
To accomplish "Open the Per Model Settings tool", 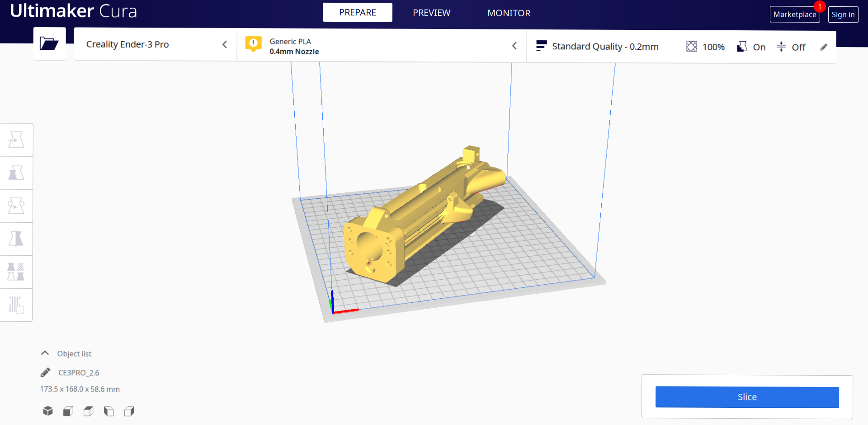I will [x=16, y=272].
